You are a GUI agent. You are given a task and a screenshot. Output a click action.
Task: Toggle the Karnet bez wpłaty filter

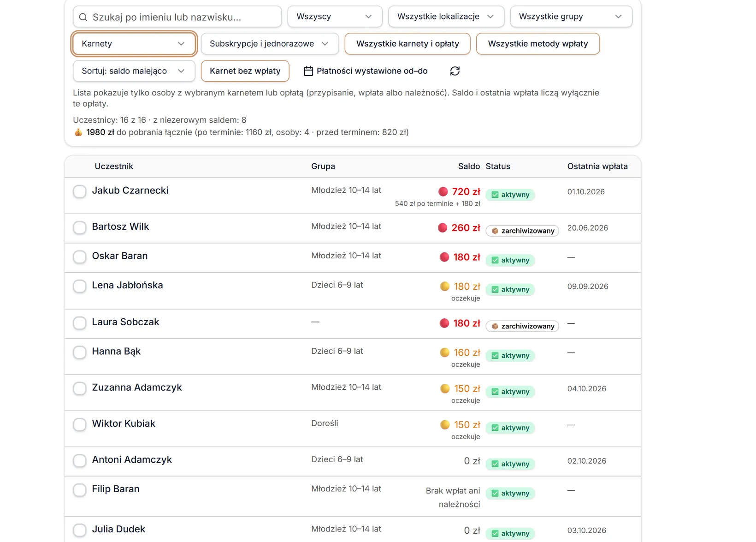245,71
